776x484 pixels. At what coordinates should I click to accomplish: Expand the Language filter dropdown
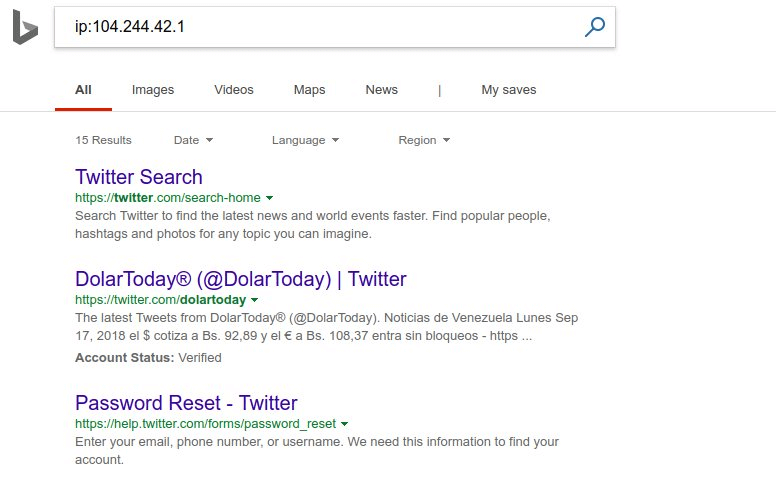pos(305,140)
